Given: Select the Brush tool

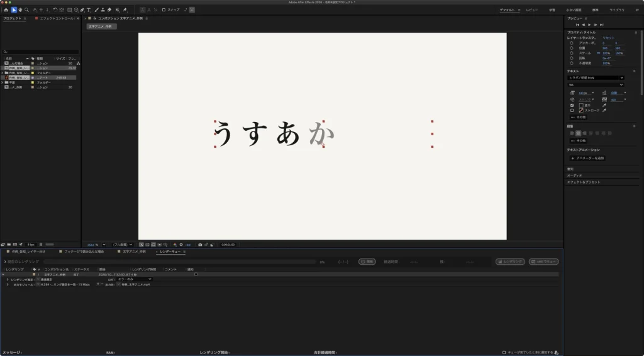Looking at the screenshot, I should [96, 10].
